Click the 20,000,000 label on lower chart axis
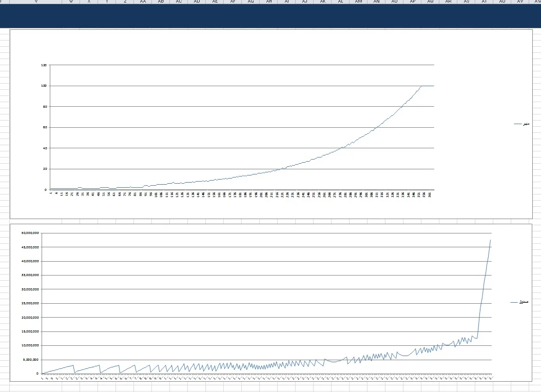This screenshot has width=541, height=392. (30, 317)
